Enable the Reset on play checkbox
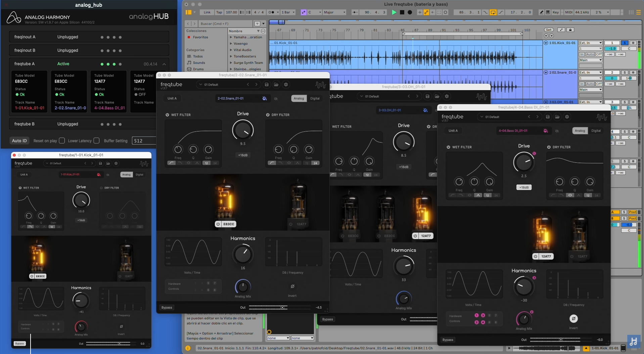This screenshot has width=644, height=354. (x=62, y=141)
